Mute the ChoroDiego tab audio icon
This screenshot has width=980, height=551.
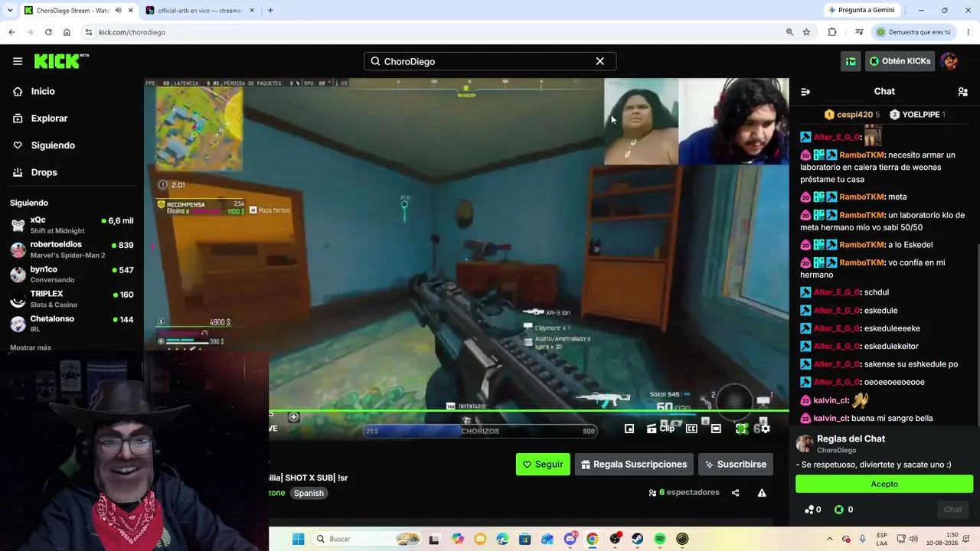[118, 11]
